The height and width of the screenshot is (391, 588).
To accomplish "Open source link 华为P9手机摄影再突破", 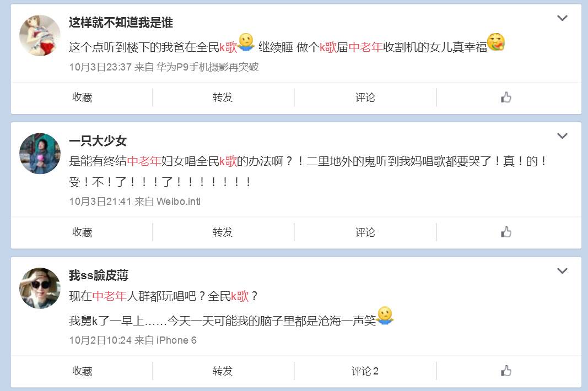I will coord(207,67).
